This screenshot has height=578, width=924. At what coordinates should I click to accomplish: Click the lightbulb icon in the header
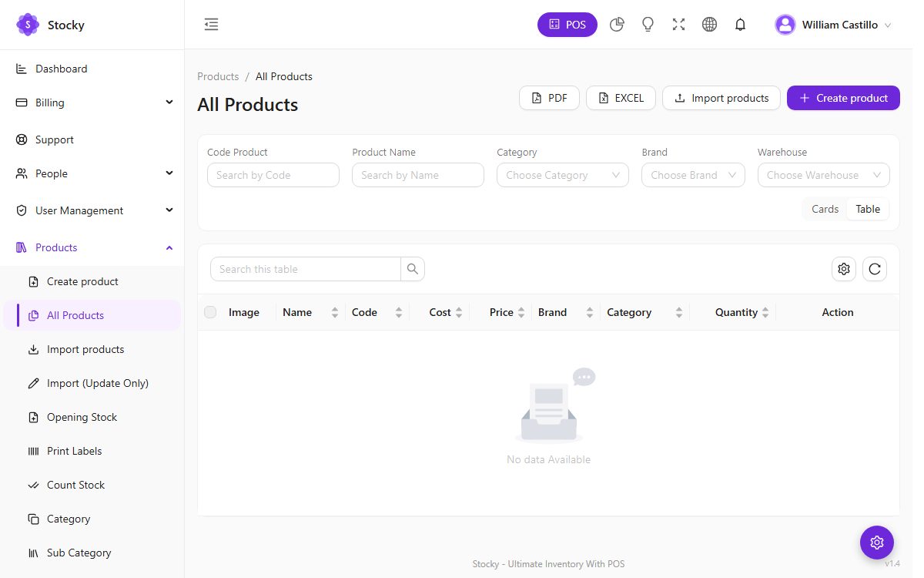click(x=648, y=25)
